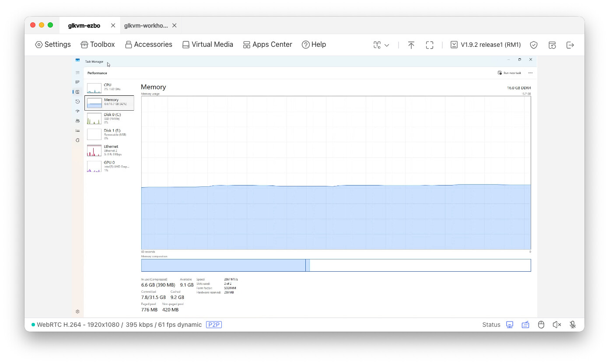Screen dimensions: 609x364
Task: Click the text recognition (OCR) icon
Action: (377, 45)
